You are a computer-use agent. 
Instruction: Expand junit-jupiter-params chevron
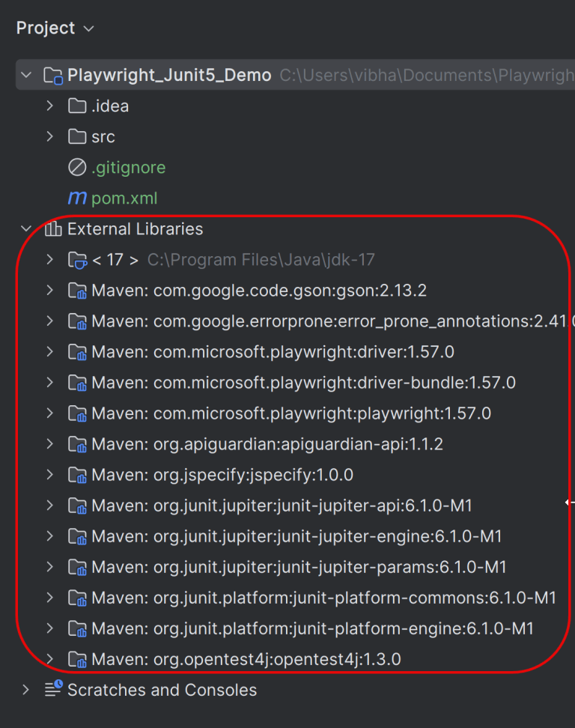pyautogui.click(x=50, y=566)
